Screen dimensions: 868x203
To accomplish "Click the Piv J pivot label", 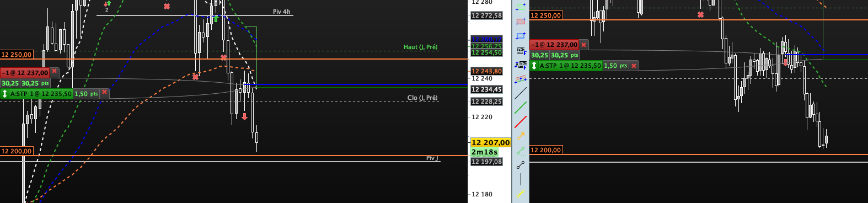I will [x=432, y=158].
